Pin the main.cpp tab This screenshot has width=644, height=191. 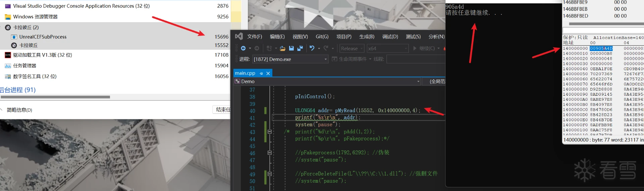[x=261, y=73]
